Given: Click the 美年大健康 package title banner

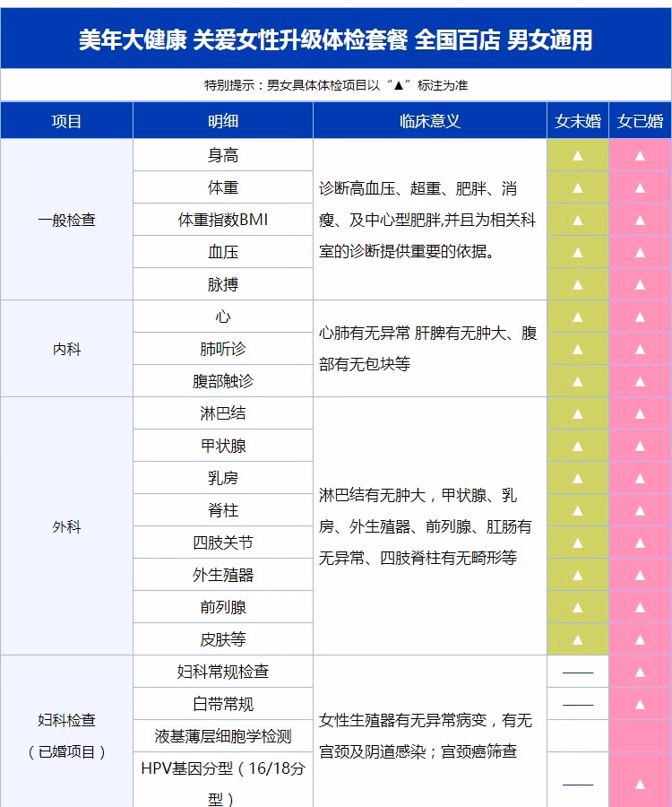Looking at the screenshot, I should (x=336, y=39).
